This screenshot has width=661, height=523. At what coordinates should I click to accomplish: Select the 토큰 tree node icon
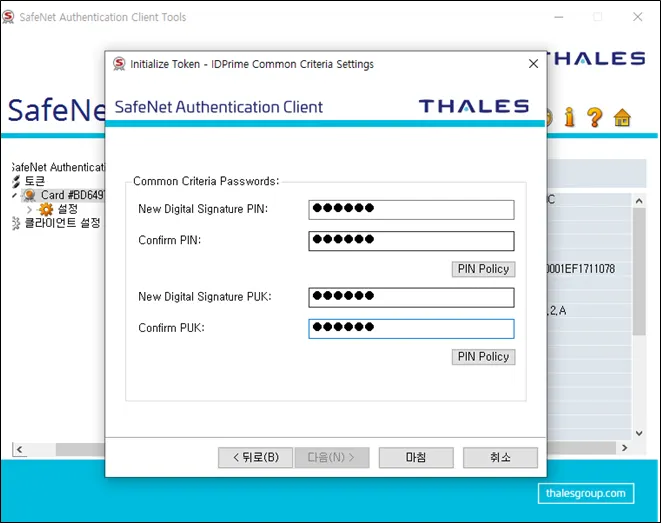click(16, 182)
